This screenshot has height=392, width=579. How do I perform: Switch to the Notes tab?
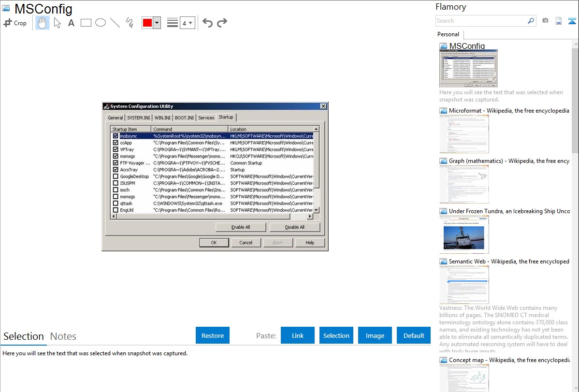tap(63, 336)
